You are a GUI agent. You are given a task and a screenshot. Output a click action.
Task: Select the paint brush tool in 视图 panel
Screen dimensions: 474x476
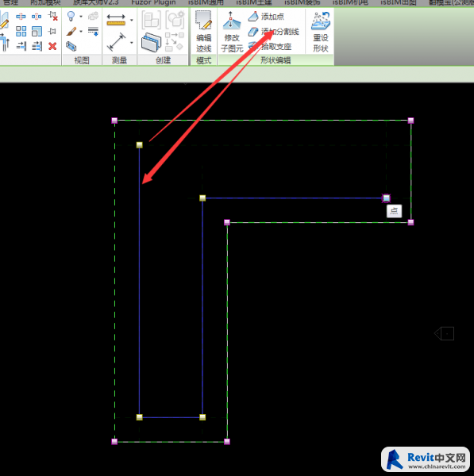71,31
